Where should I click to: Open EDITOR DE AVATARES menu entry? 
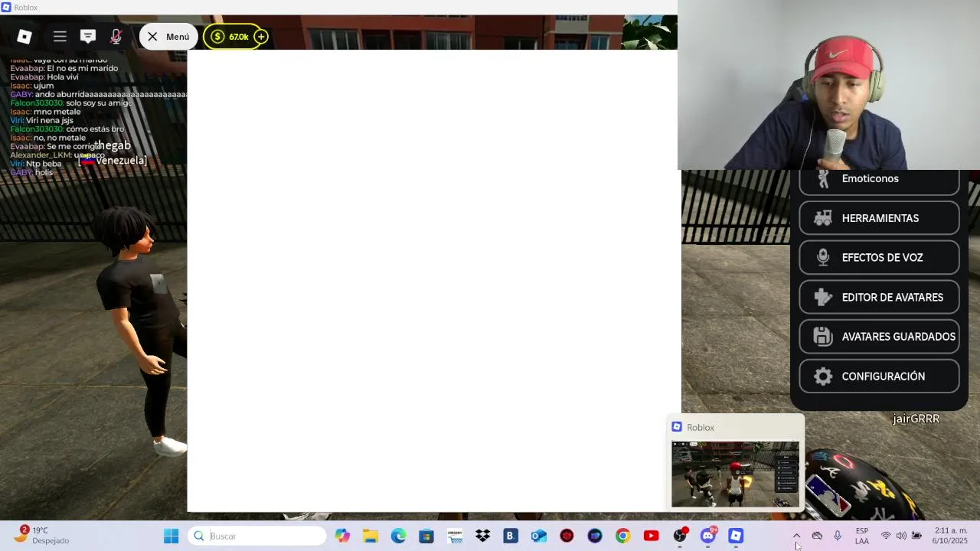click(879, 298)
